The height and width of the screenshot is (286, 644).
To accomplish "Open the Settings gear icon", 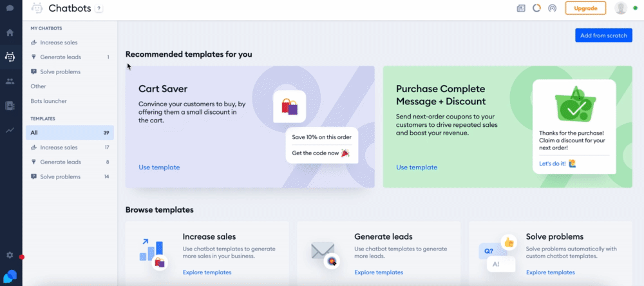I will point(10,255).
